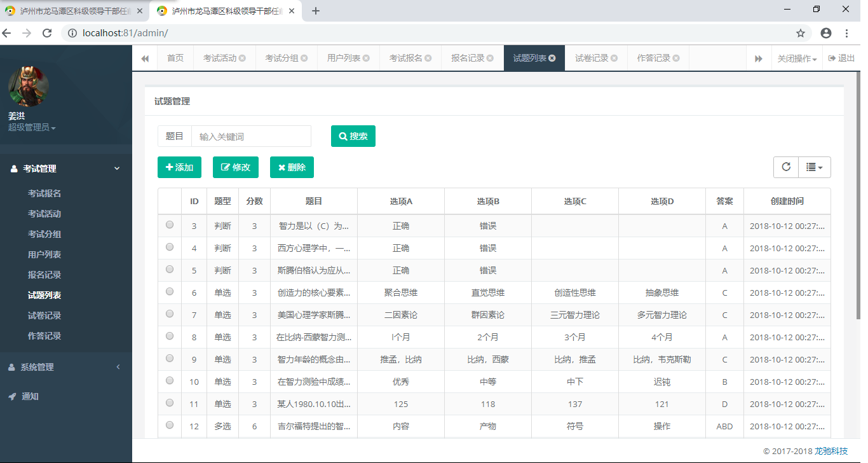Expand the 系统管理 sidebar menu
The image size is (868, 463).
tap(37, 367)
